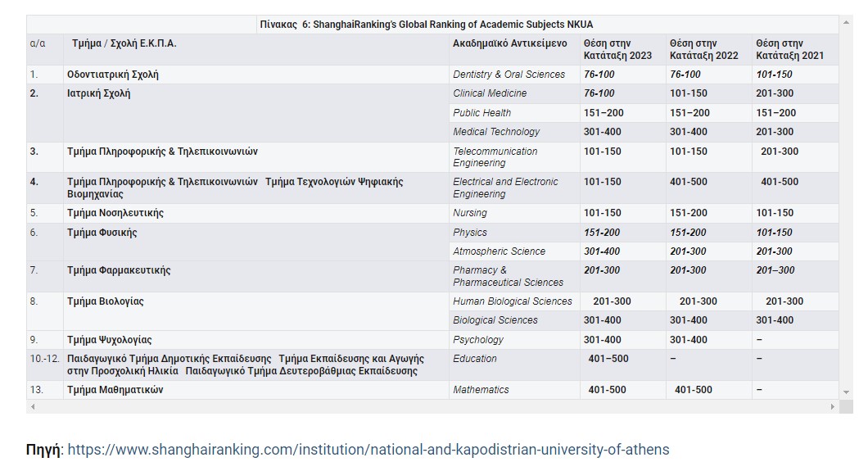Click the horizontal scrollbar right arrow
Image resolution: width=868 pixels, height=471 pixels.
point(833,406)
